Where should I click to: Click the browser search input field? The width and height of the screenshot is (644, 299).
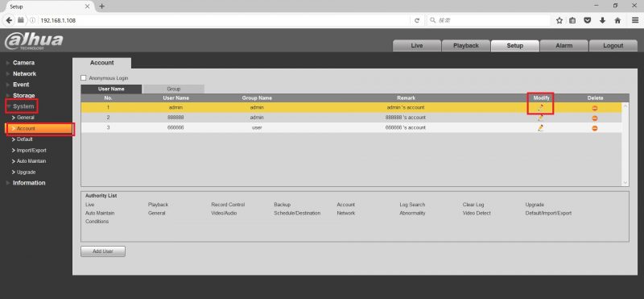tap(489, 20)
